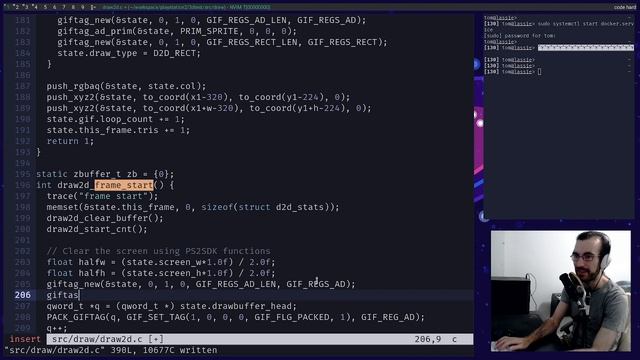This screenshot has height=360, width=640.
Task: Click 'draw2d_clear_buffer();' line
Action: coord(105,218)
